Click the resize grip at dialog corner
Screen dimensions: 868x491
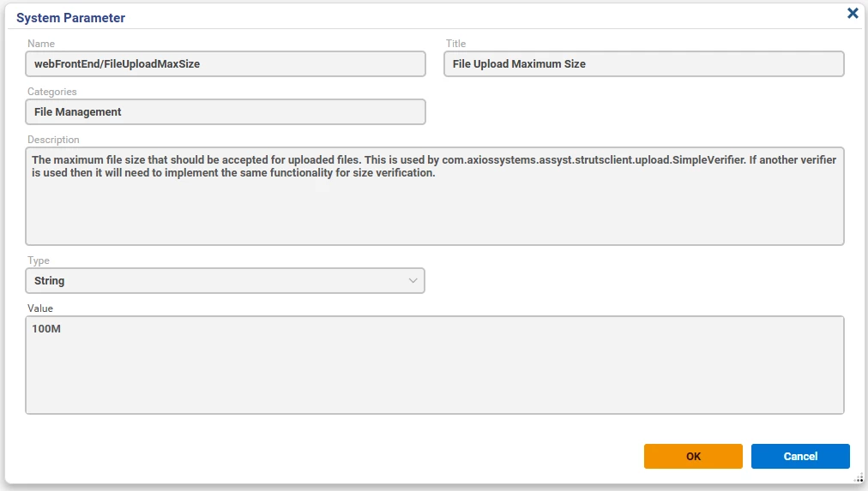pos(859,478)
